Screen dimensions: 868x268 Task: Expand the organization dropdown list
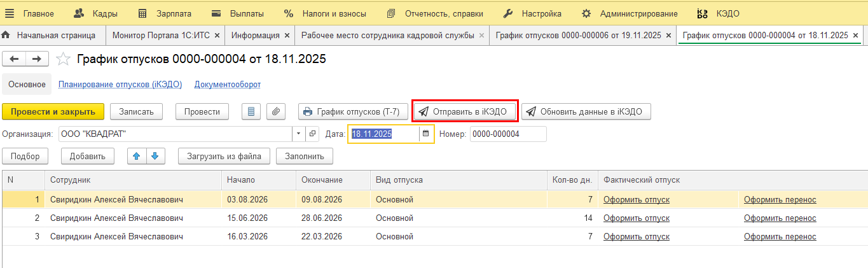pos(299,134)
